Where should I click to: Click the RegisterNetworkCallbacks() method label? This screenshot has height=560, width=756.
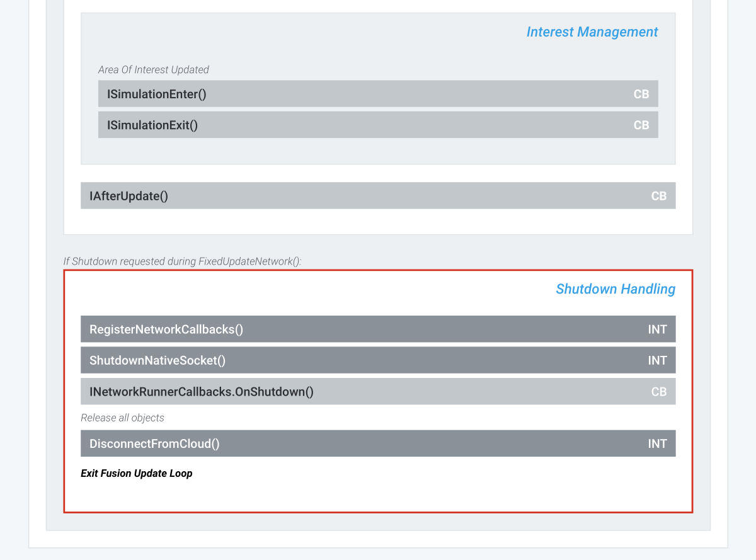point(166,329)
